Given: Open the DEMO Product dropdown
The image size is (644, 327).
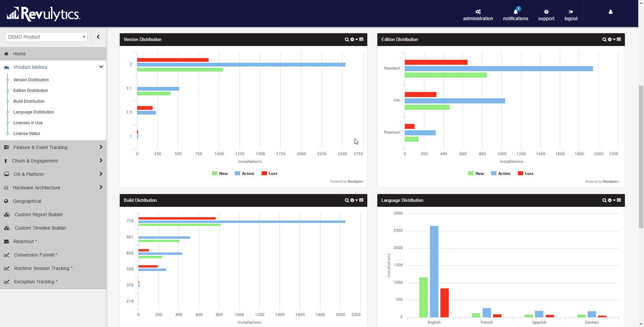Looking at the screenshot, I should click(x=46, y=37).
